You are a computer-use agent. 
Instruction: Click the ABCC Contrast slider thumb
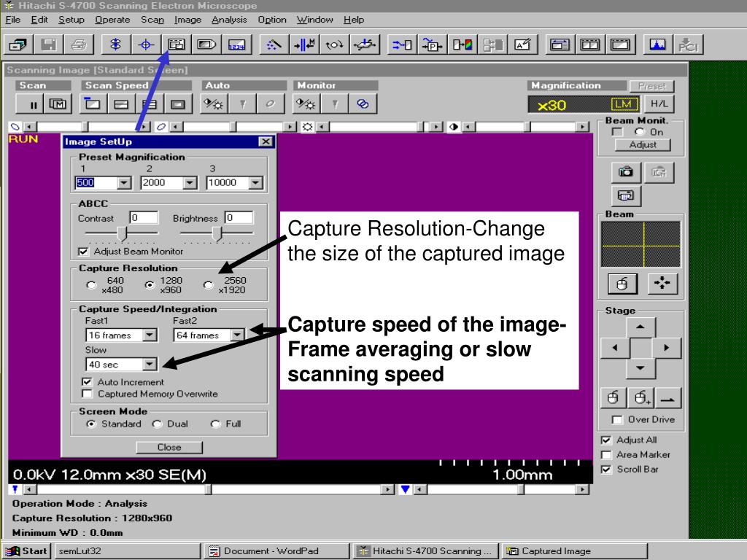122,234
